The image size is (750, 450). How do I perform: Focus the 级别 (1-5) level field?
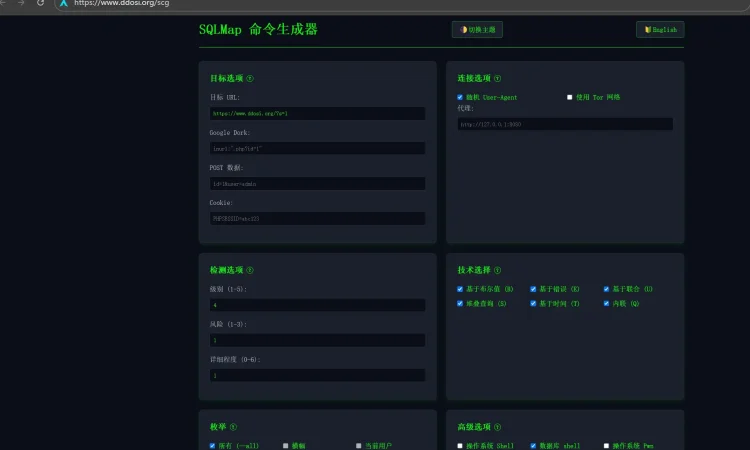click(x=318, y=305)
